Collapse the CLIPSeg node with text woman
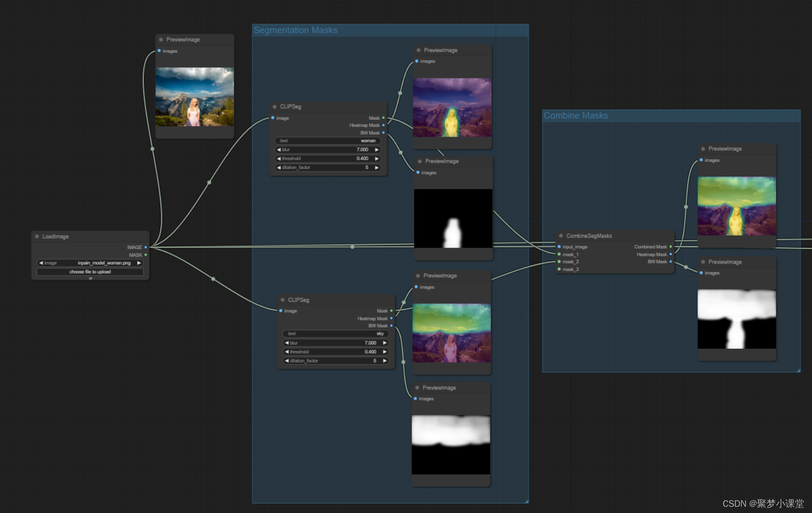 coord(275,107)
